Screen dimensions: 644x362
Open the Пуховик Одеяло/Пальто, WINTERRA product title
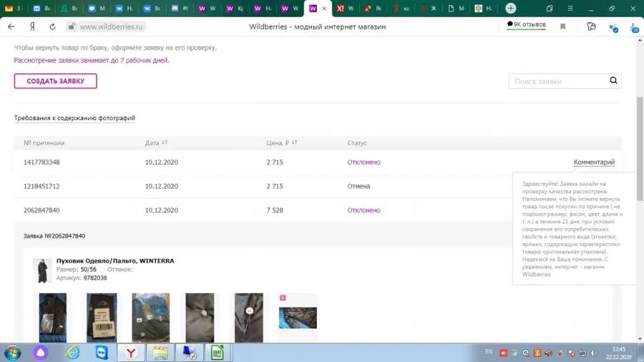[x=115, y=260]
